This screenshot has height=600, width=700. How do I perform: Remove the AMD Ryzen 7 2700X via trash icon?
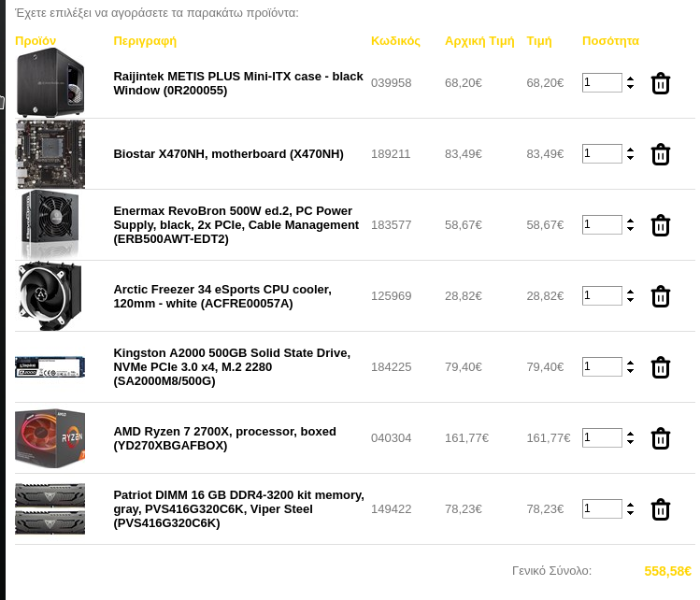(660, 438)
